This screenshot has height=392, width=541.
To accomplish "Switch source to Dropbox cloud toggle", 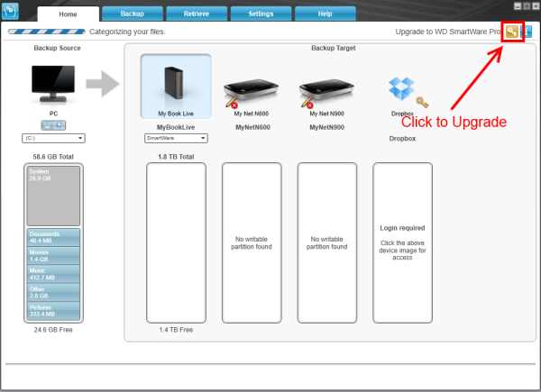I will pyautogui.click(x=60, y=125).
